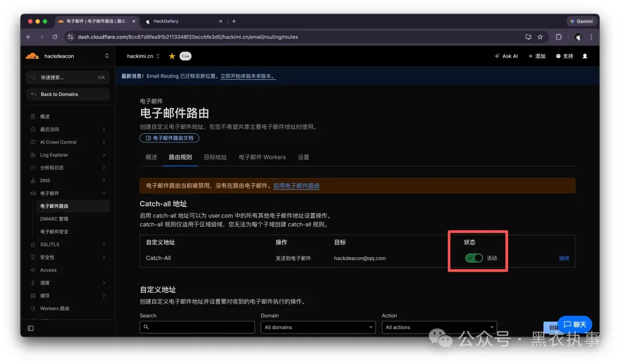Collapse the 电子邮件 sidebar section
The image size is (620, 364).
[x=68, y=193]
